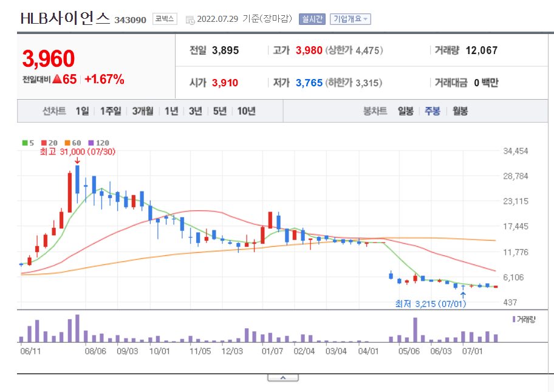The image size is (554, 392).
Task: Switch to 주봉 candlestick chart
Action: (433, 111)
